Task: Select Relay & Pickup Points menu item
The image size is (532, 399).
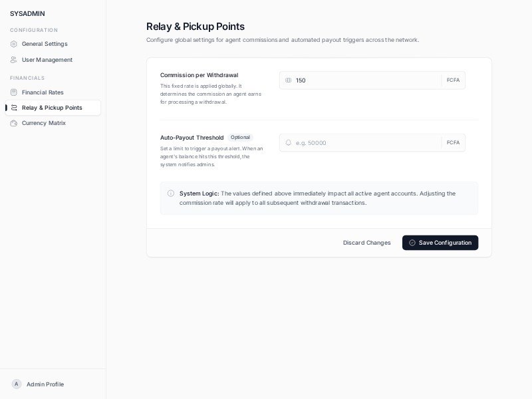Action: (52, 108)
